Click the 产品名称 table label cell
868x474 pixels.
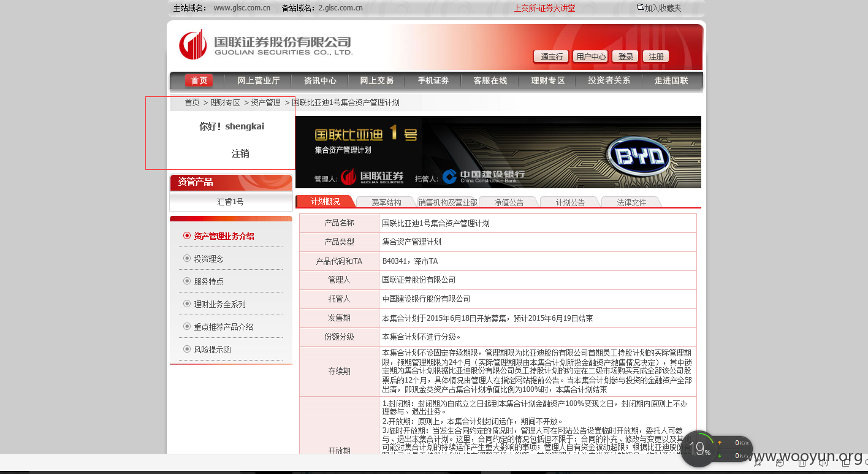(x=339, y=223)
